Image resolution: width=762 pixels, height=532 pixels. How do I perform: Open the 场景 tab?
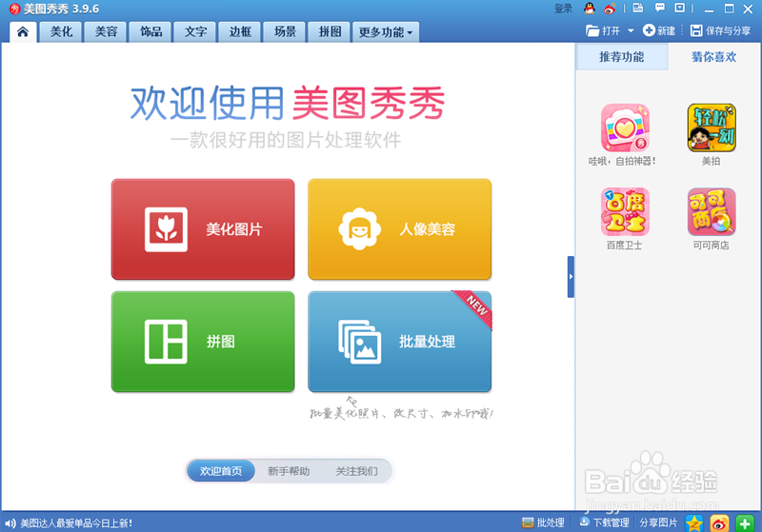pyautogui.click(x=285, y=32)
